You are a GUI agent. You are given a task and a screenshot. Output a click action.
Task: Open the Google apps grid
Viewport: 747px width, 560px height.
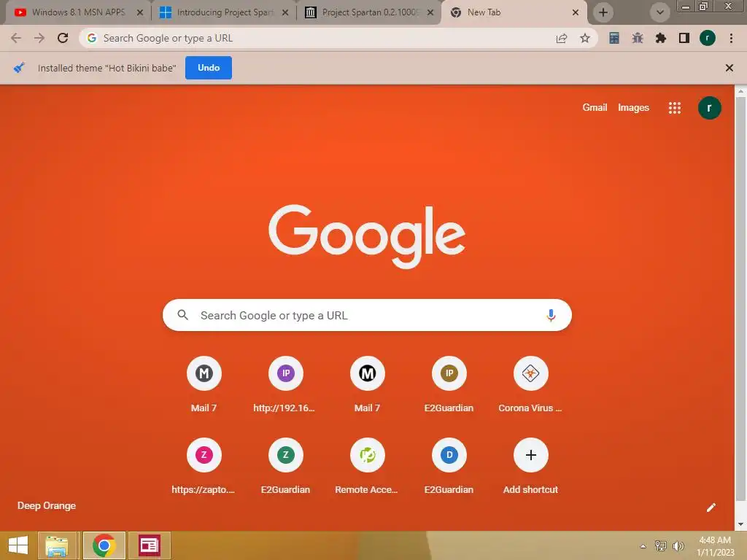click(x=675, y=108)
